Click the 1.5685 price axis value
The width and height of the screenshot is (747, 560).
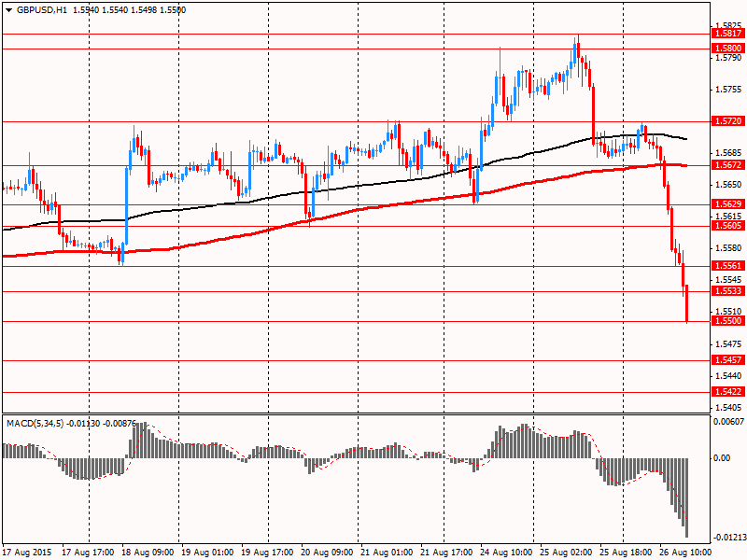pos(728,153)
